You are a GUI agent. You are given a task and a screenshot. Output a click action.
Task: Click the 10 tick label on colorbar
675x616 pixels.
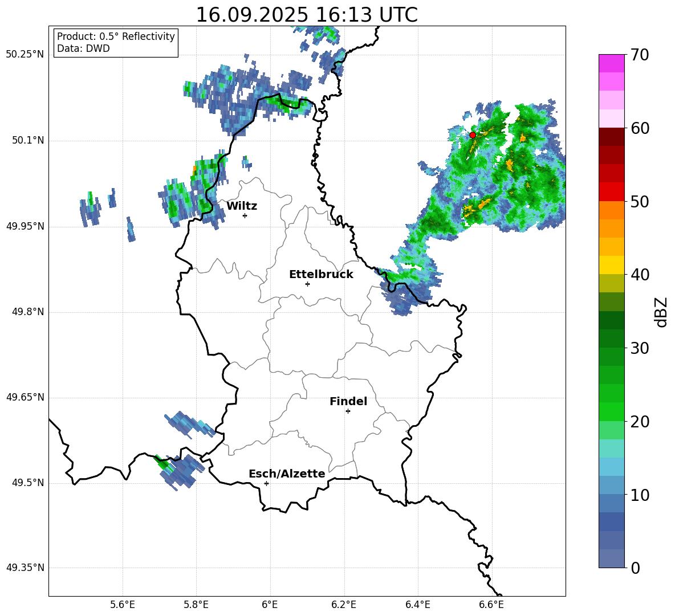[x=640, y=495]
